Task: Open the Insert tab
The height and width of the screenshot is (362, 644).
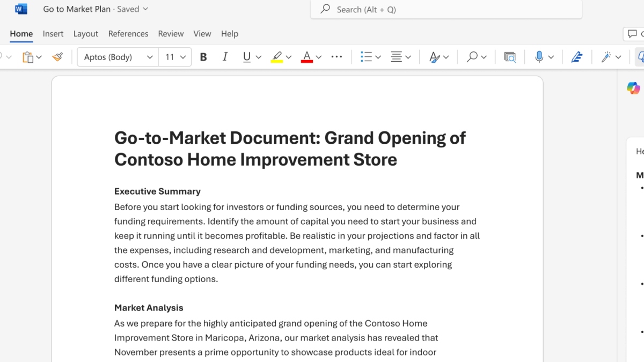Action: tap(53, 34)
